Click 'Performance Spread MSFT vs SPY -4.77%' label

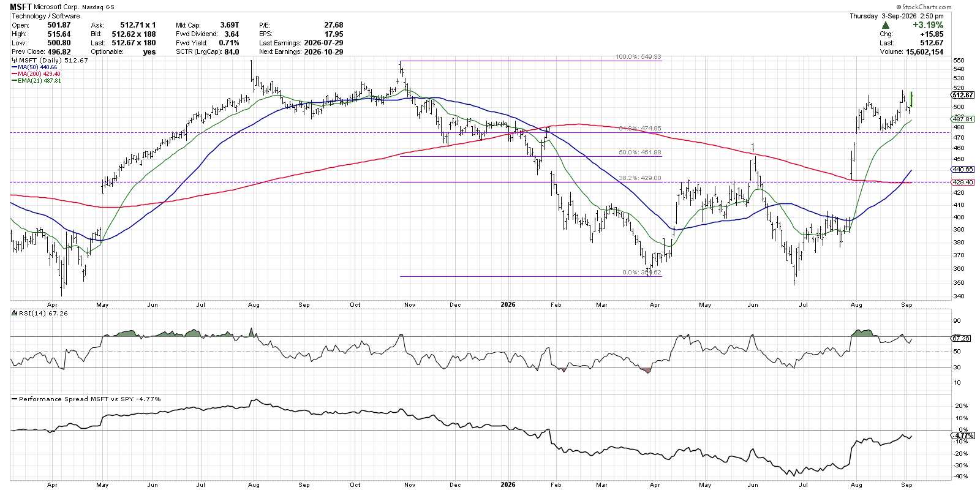point(90,399)
